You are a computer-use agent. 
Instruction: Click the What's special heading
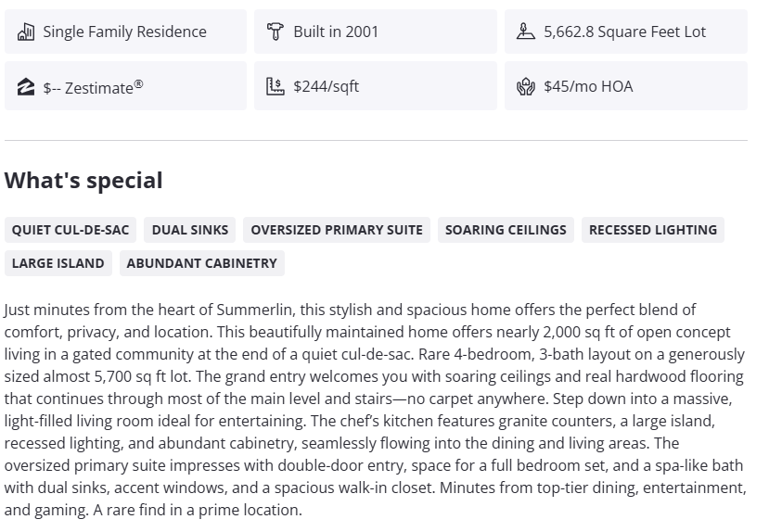coord(83,181)
